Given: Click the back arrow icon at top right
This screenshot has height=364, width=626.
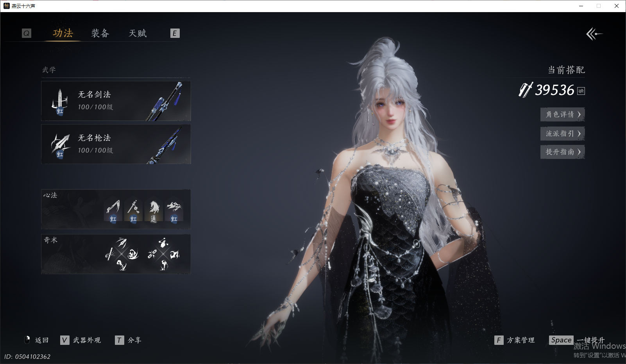Looking at the screenshot, I should (594, 34).
